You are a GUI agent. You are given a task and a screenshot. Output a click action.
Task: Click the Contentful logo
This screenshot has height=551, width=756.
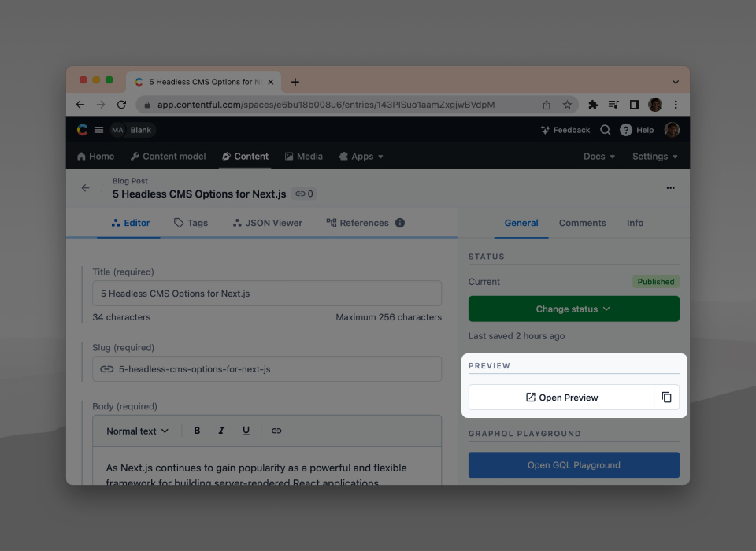click(x=82, y=130)
